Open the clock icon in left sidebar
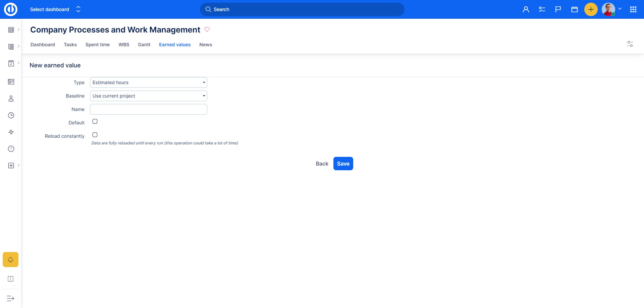644x308 pixels. coord(11,115)
